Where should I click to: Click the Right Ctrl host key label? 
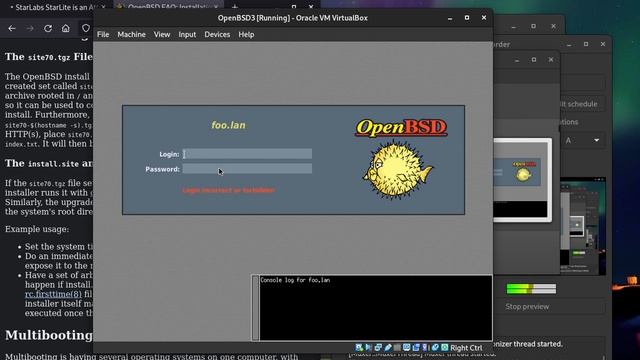click(x=466, y=348)
